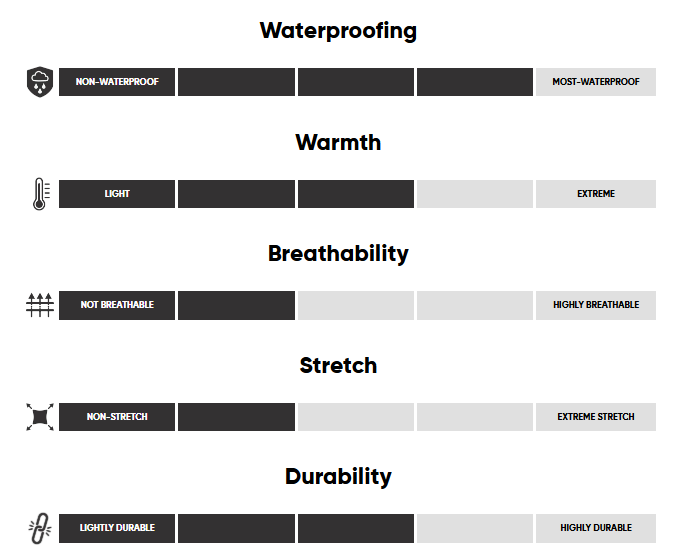
Task: Click the durability chain link icon
Action: coord(40,528)
